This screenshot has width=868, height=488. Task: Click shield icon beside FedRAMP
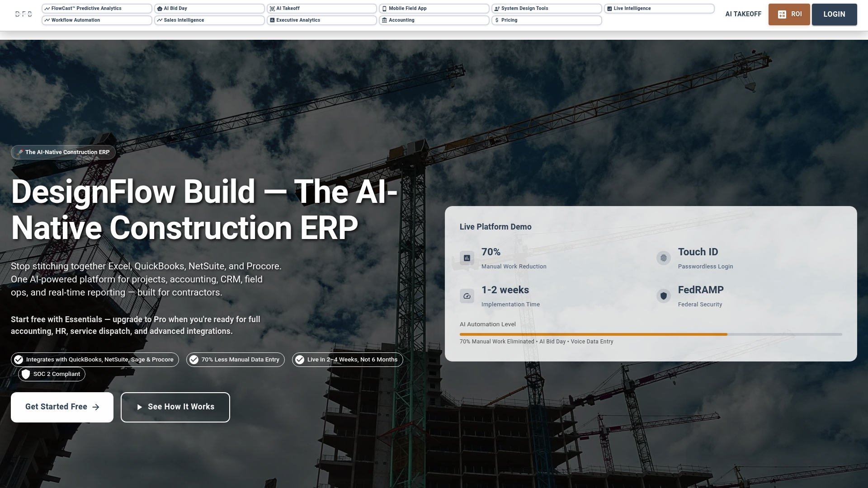click(x=664, y=296)
